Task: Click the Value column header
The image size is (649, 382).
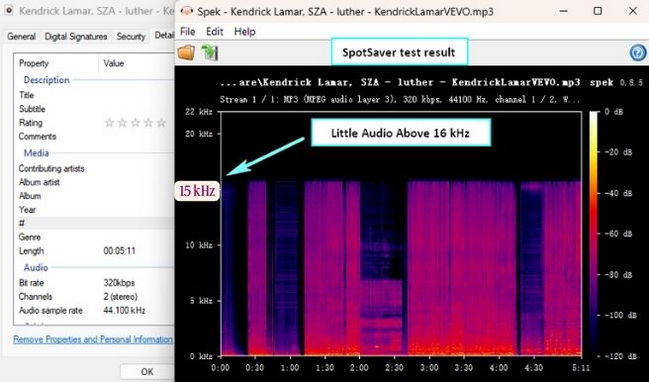Action: click(114, 63)
